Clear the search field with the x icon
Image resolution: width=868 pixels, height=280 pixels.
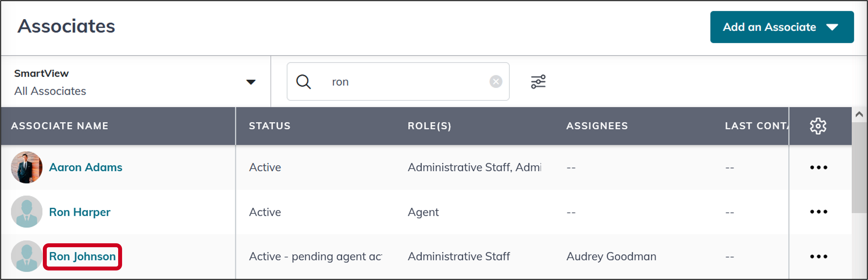pos(495,81)
